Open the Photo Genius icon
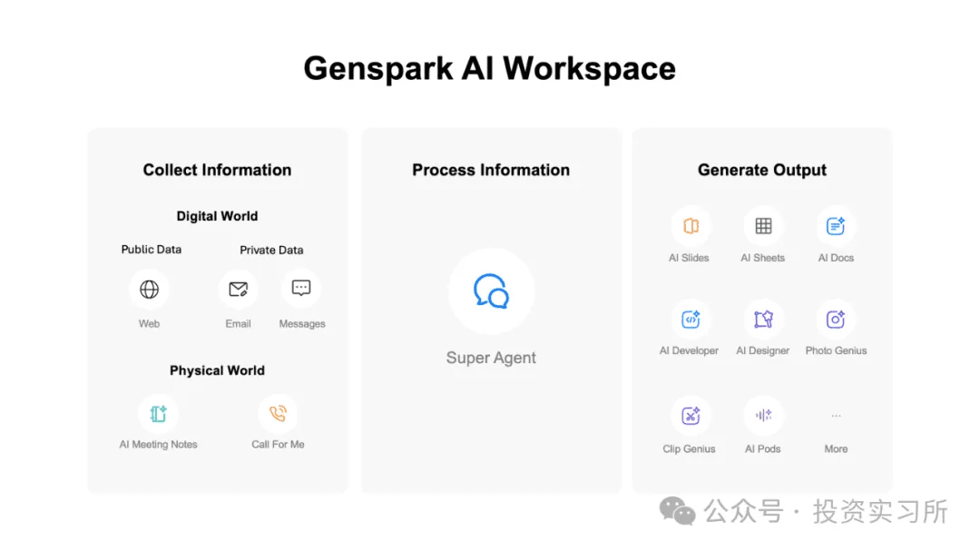The width and height of the screenshot is (980, 551). coord(836,320)
